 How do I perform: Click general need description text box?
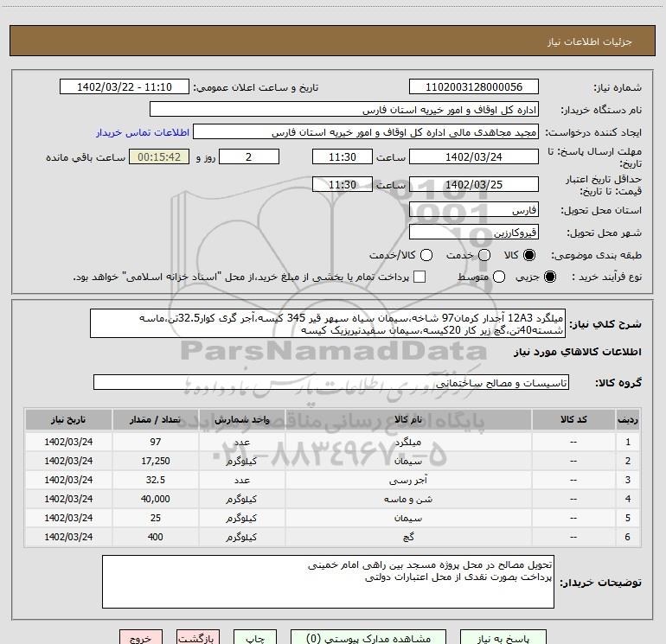click(328, 323)
